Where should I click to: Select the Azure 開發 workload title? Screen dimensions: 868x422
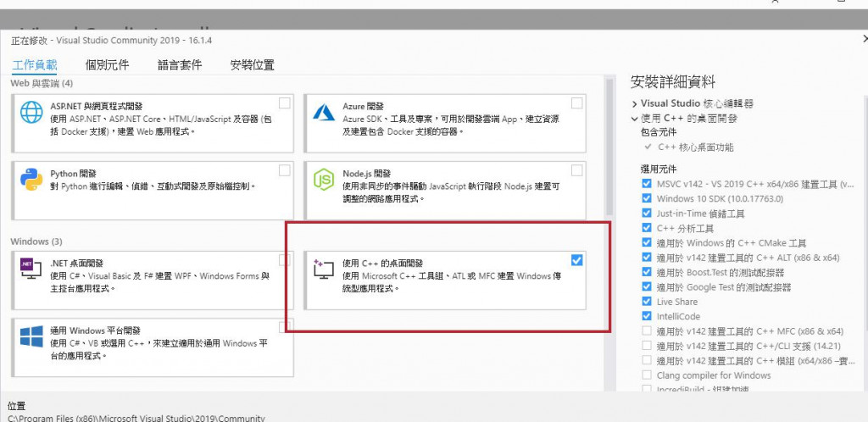363,106
